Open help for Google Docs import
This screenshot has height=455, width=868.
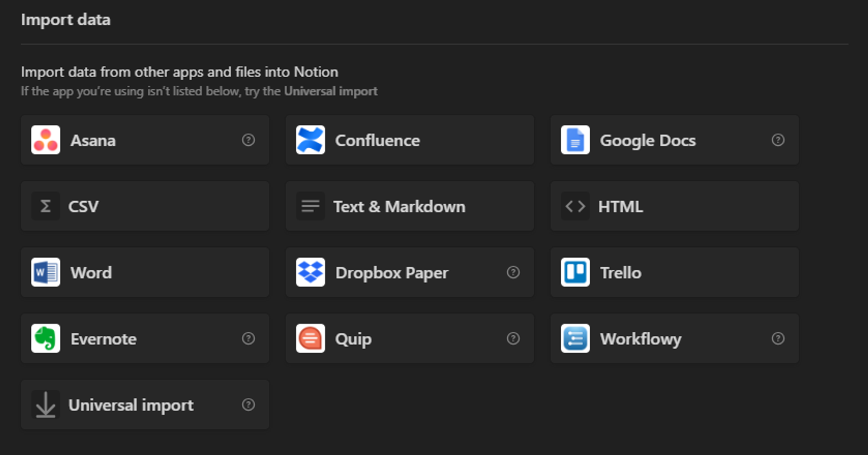(778, 140)
